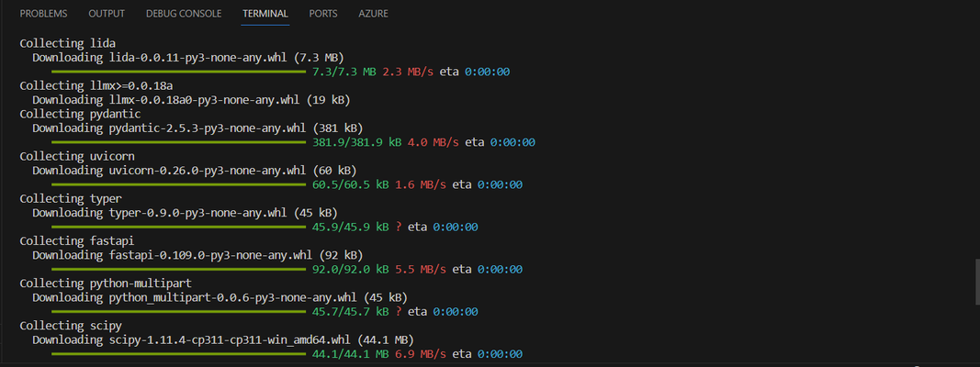Click 'Downloading pydantic-2.5.3-py3-none-any.whl' text

(169, 128)
